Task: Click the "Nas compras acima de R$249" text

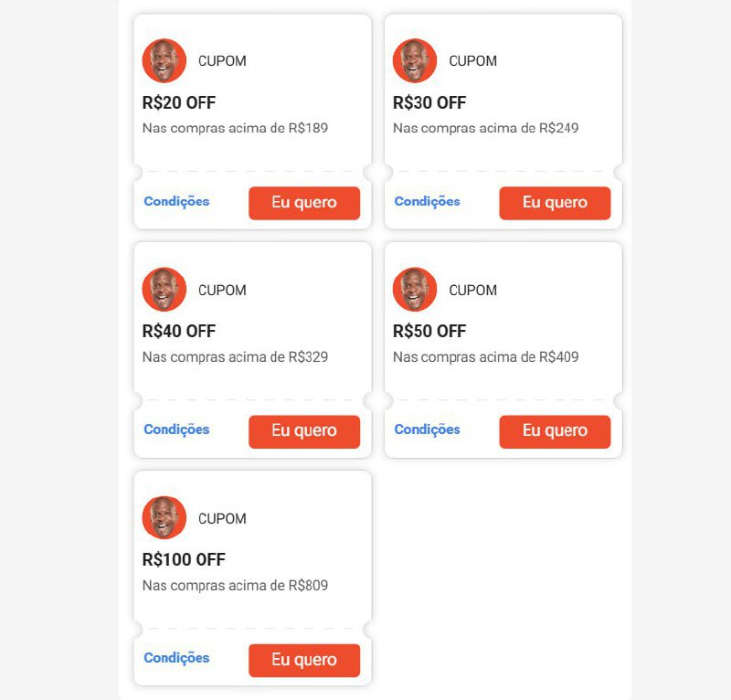Action: [485, 128]
